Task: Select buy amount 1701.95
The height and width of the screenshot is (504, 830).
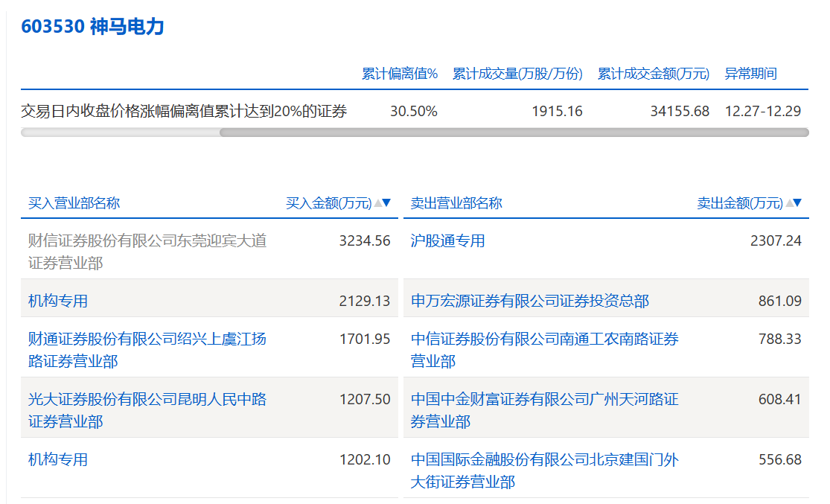Action: (365, 339)
